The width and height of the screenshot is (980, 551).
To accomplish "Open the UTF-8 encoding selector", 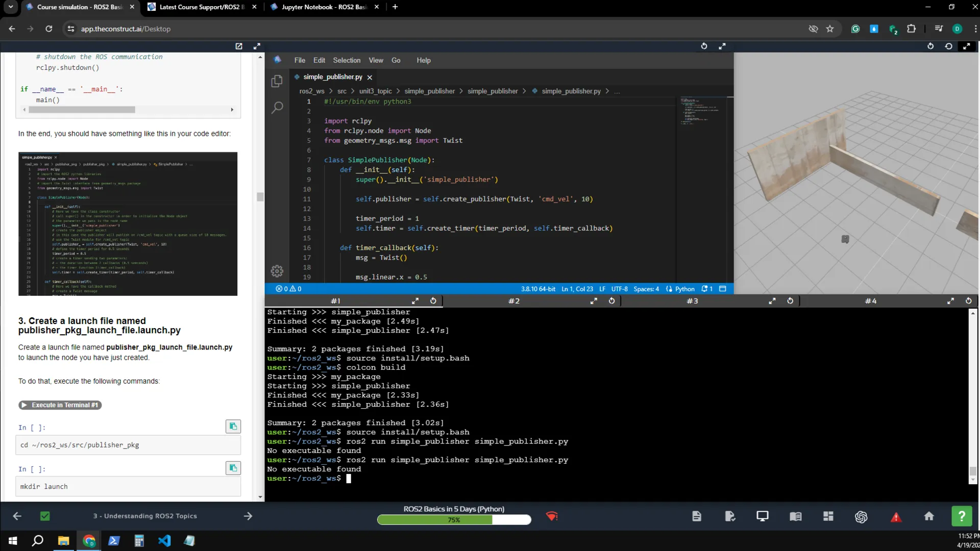I will 619,289.
